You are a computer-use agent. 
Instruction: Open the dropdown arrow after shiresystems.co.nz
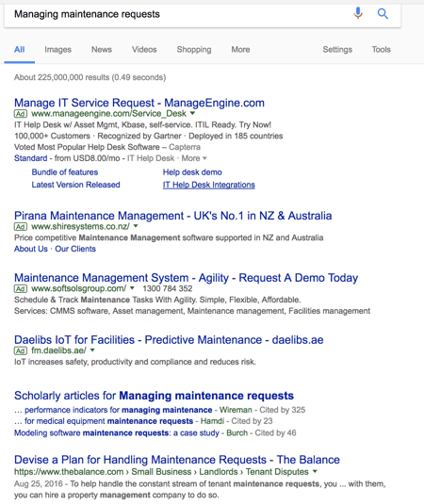(x=136, y=226)
